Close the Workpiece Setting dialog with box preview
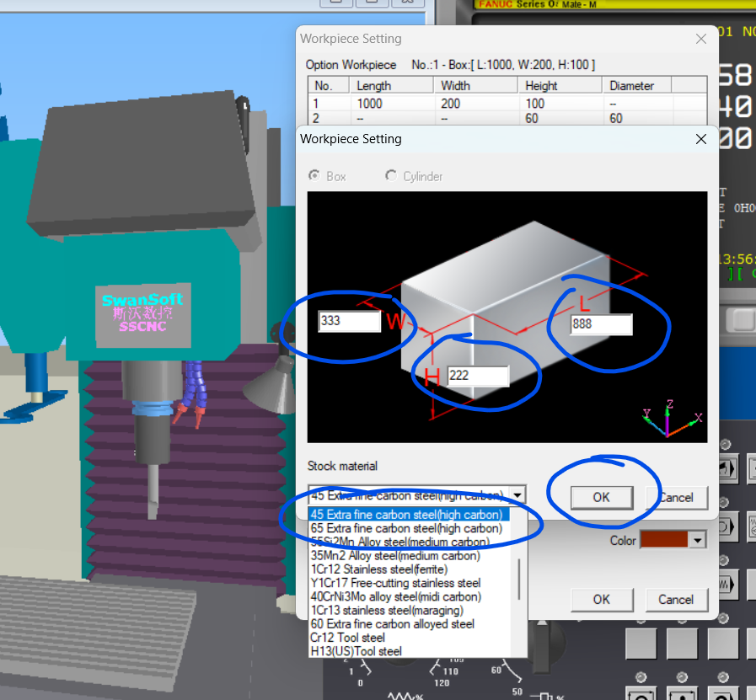The width and height of the screenshot is (756, 700). [x=700, y=139]
